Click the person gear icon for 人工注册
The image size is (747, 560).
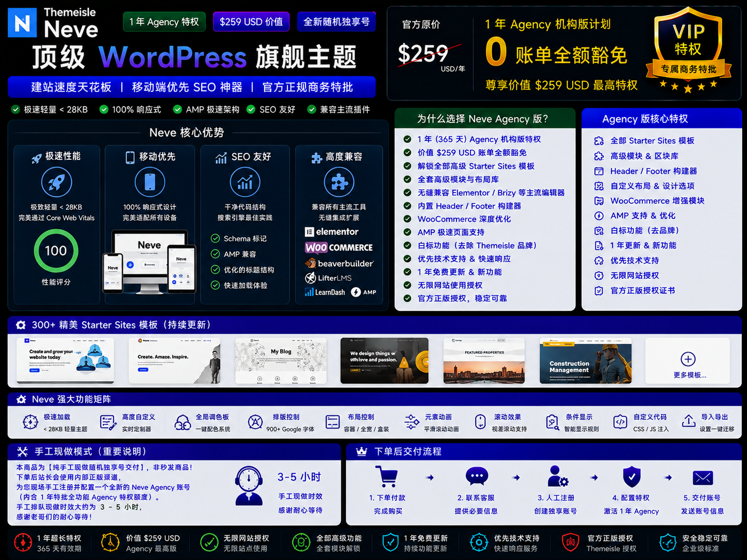557,476
